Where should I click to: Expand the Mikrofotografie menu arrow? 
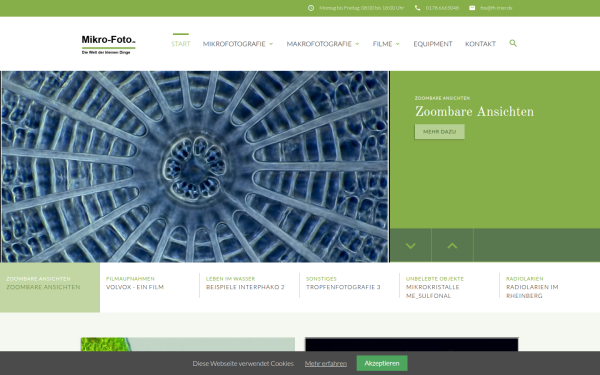pyautogui.click(x=271, y=44)
